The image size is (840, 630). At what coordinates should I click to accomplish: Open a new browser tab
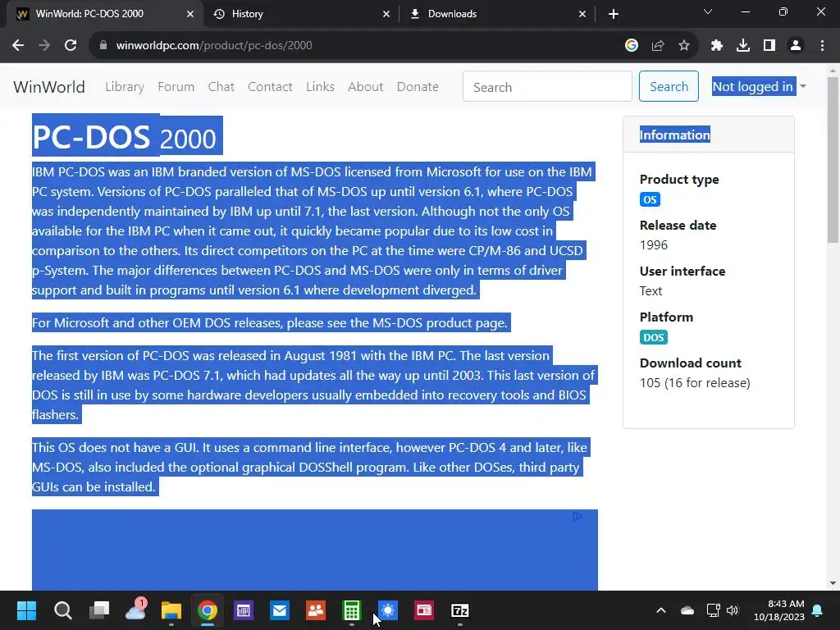(614, 14)
